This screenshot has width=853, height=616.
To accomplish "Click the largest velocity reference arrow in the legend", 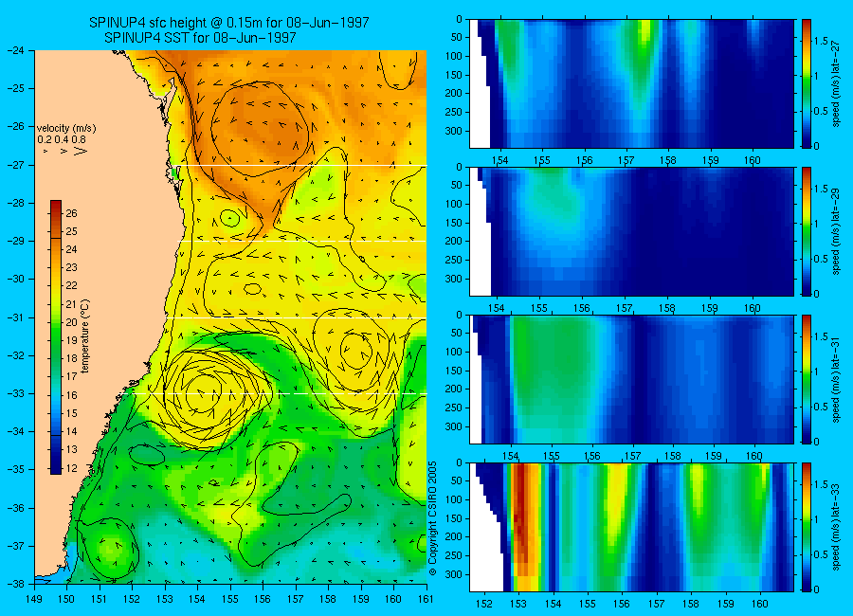I will coord(80,151).
